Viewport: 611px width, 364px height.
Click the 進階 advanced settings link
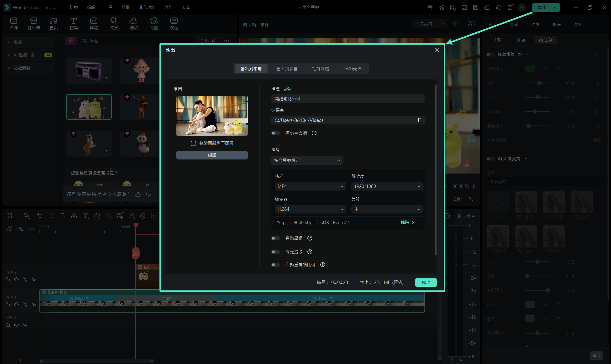pyautogui.click(x=407, y=222)
